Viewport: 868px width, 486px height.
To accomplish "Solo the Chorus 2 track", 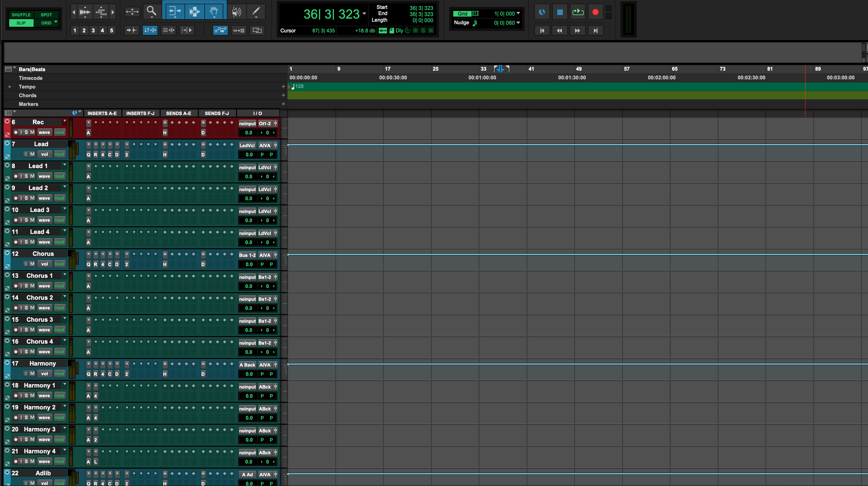I will (26, 308).
